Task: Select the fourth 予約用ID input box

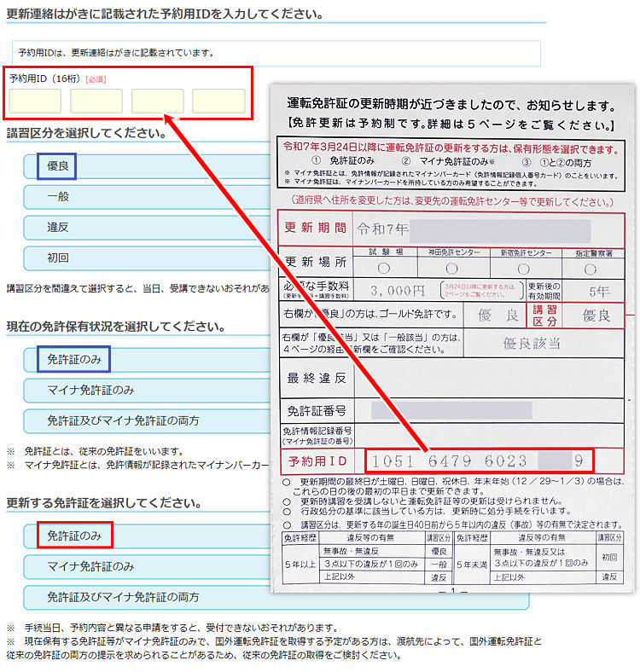Action: click(x=218, y=101)
